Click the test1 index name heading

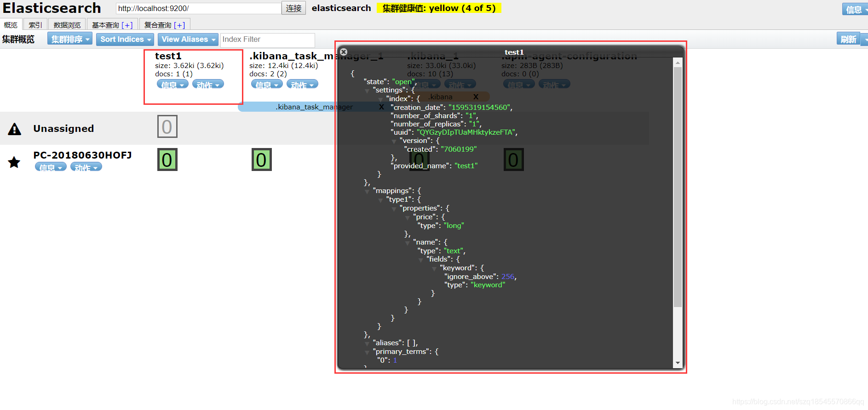pyautogui.click(x=168, y=56)
